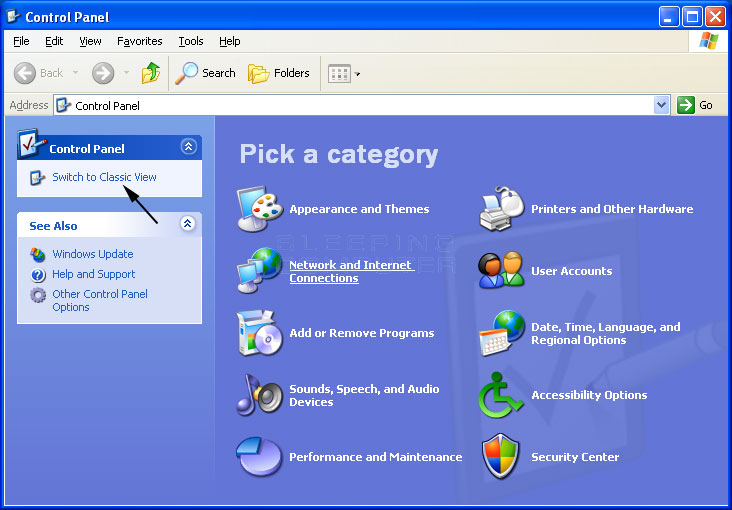Maximize the Control Panel window
732x510 pixels.
(692, 17)
